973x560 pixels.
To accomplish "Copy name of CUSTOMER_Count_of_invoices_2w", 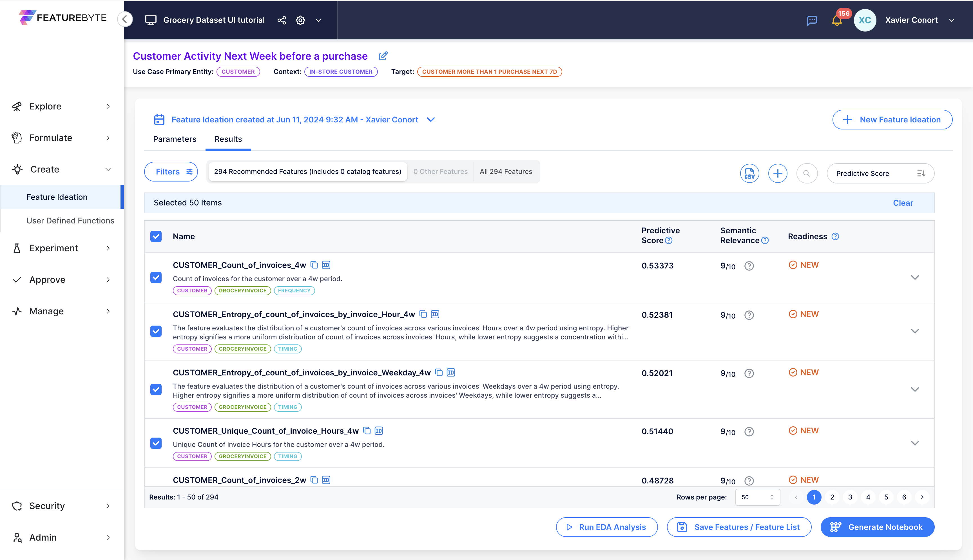I will pyautogui.click(x=314, y=480).
